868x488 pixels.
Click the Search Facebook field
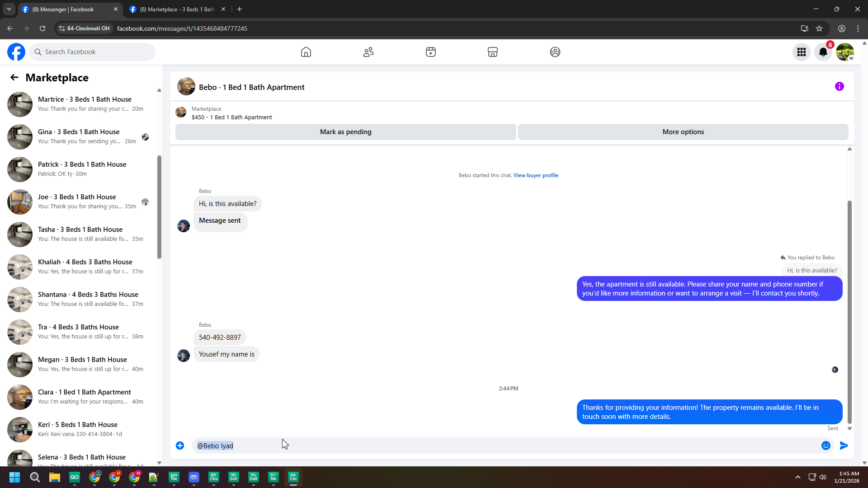[x=92, y=52]
